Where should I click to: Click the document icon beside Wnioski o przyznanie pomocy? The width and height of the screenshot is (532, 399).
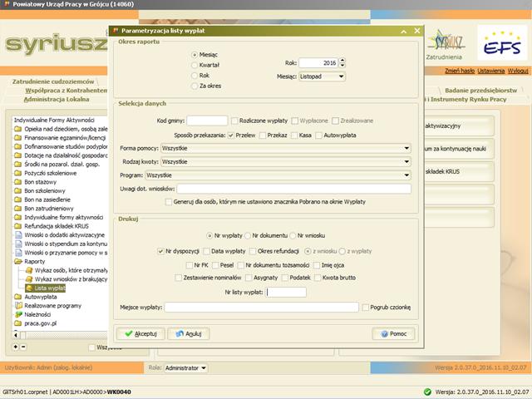pos(18,253)
